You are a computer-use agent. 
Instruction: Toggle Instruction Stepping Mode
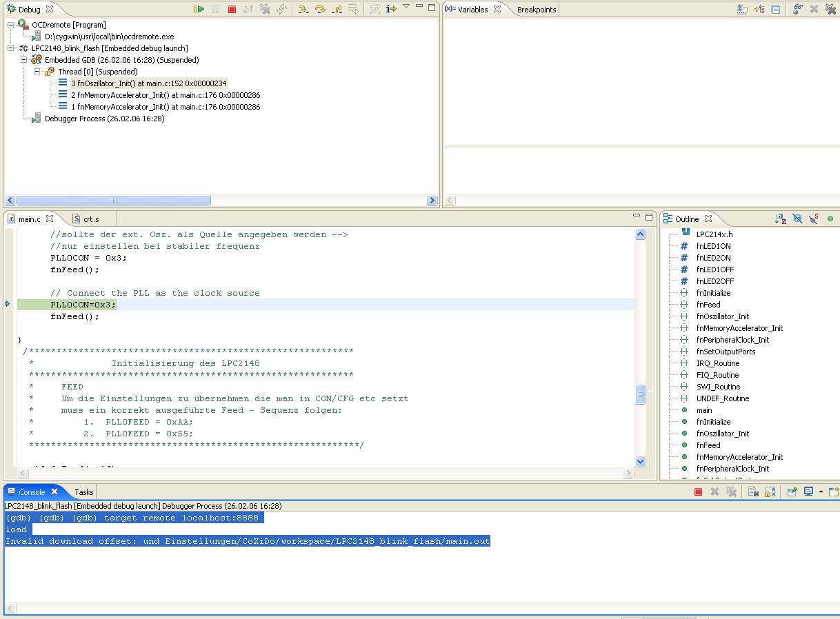tap(391, 9)
